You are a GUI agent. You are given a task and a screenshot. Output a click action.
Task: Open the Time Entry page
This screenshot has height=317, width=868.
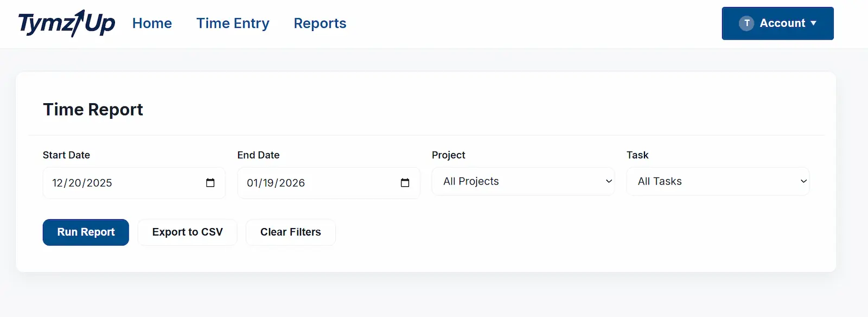pyautogui.click(x=233, y=23)
